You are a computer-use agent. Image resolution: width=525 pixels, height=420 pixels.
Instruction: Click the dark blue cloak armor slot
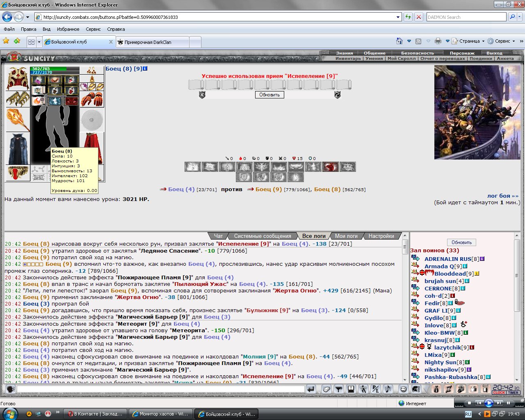tap(18, 148)
